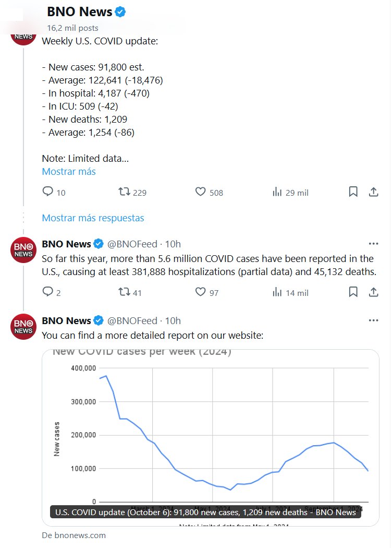Bookmark the 5.6 million cases post
Screen dimensions: 392x548
pos(353,292)
